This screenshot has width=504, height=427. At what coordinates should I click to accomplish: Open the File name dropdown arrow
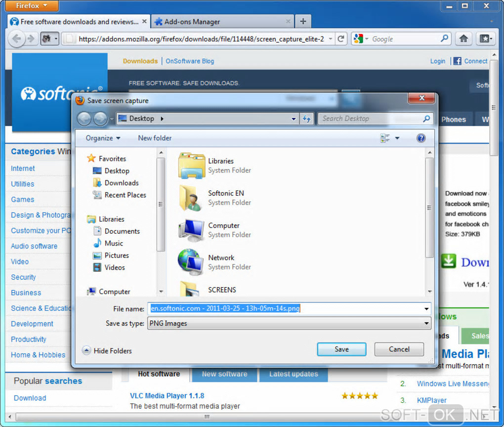pos(426,309)
